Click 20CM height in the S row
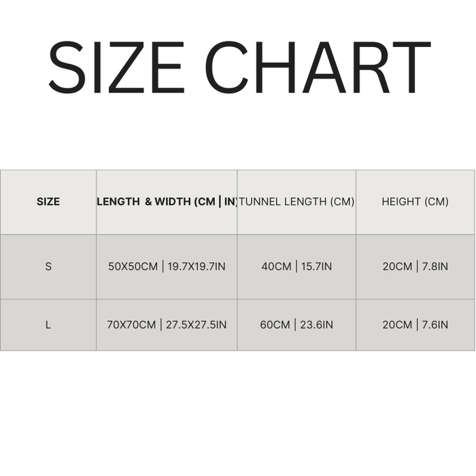Image resolution: width=476 pixels, height=476 pixels. pos(397,267)
